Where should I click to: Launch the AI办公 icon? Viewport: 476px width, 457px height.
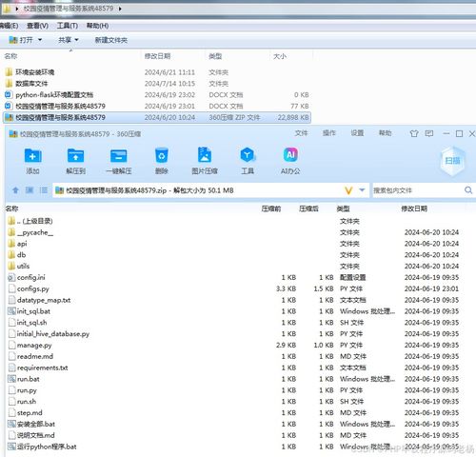(290, 155)
